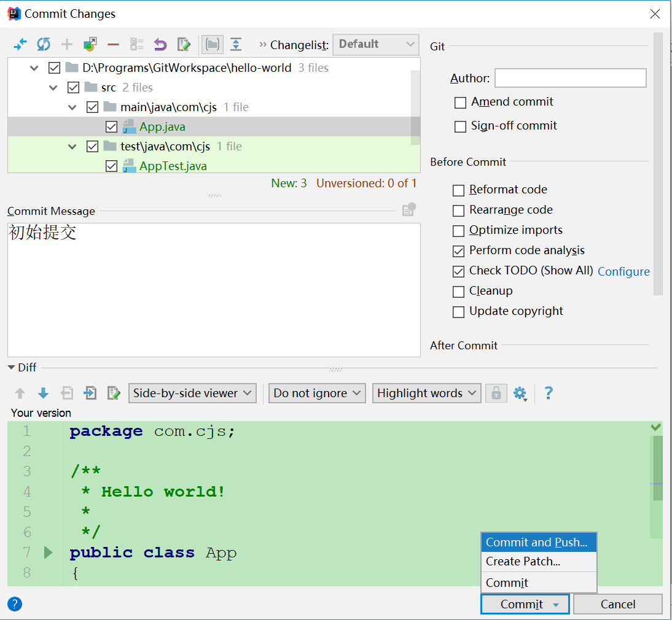Open the Configure TODO link

pos(623,271)
